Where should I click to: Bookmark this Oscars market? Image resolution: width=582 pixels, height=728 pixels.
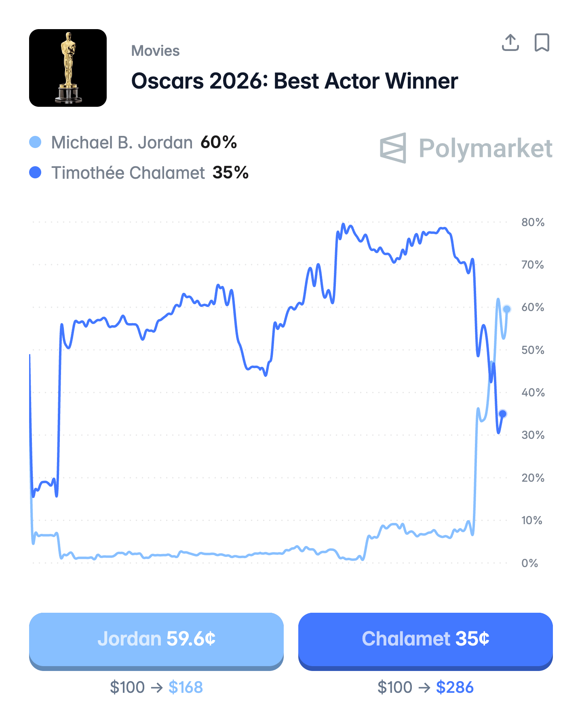point(542,42)
